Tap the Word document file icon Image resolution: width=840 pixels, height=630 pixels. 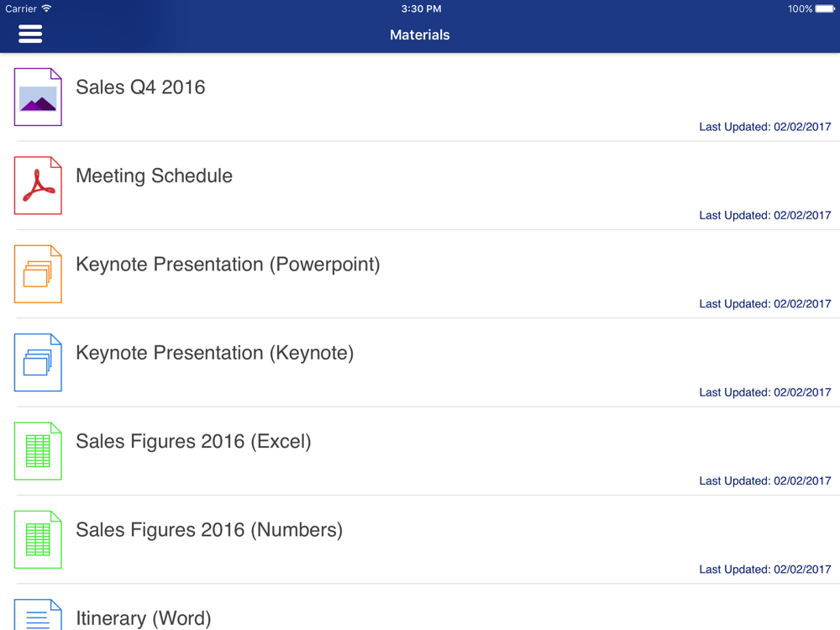[x=38, y=614]
